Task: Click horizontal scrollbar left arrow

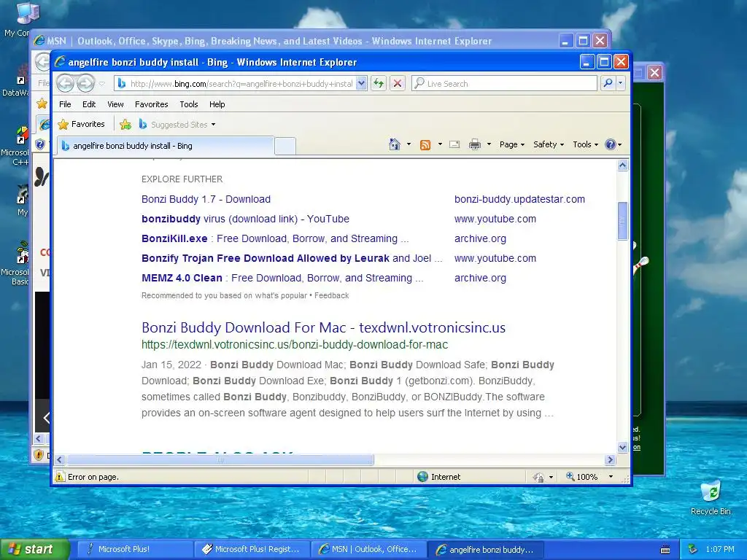Action: [x=60, y=460]
